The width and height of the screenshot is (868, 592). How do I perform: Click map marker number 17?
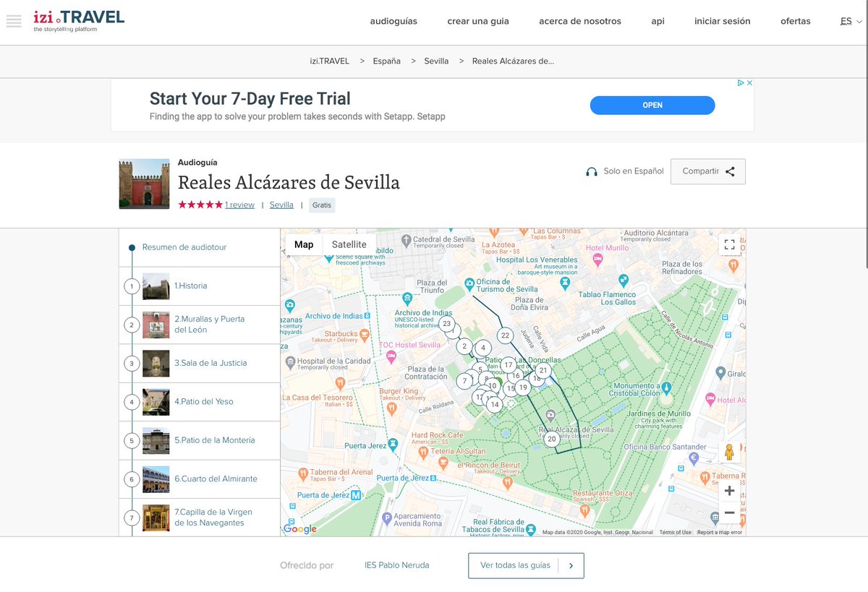point(509,365)
